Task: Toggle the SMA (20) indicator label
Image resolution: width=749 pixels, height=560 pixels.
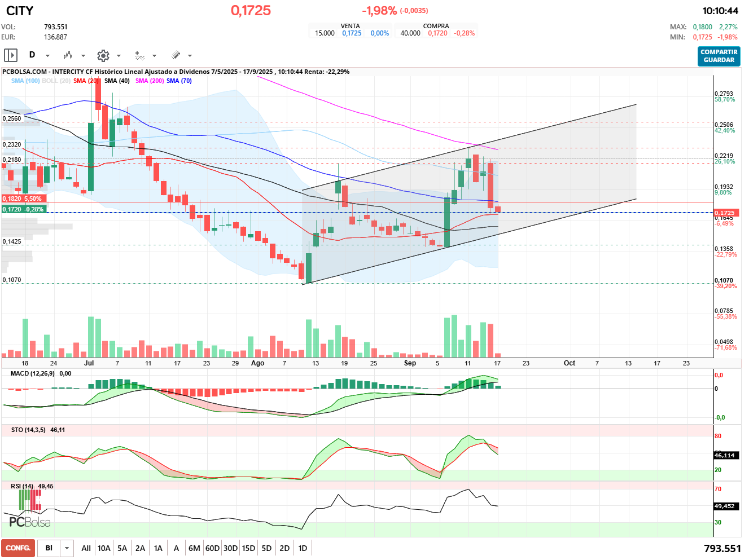Action: 86,81
